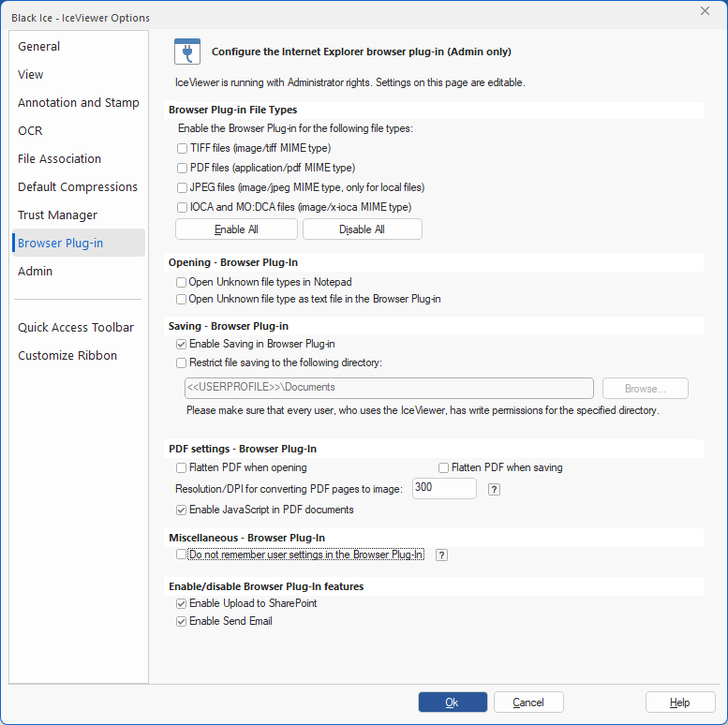Click the Enable All button
Image resolution: width=728 pixels, height=725 pixels.
(x=236, y=229)
